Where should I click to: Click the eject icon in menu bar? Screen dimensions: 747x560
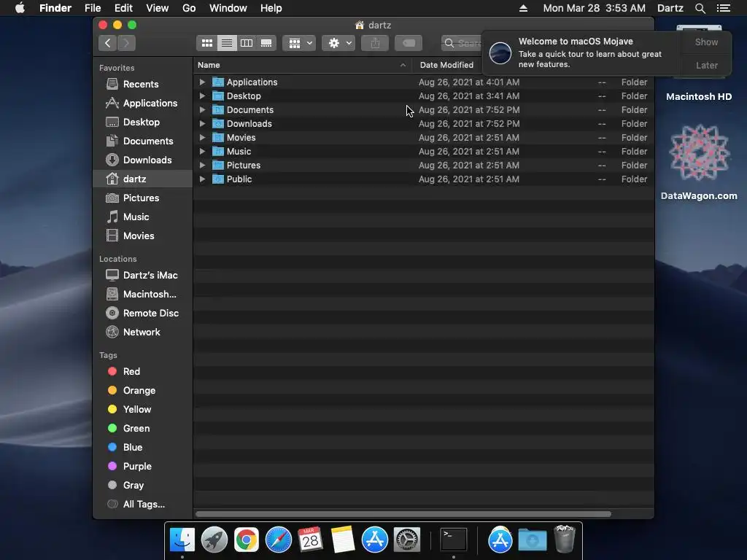[x=523, y=8]
